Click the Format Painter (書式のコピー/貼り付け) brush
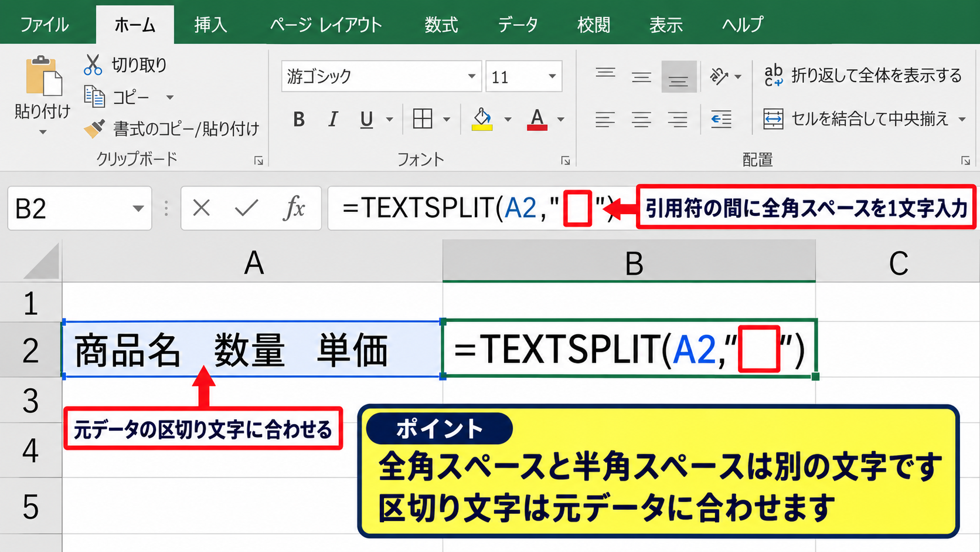 (94, 128)
